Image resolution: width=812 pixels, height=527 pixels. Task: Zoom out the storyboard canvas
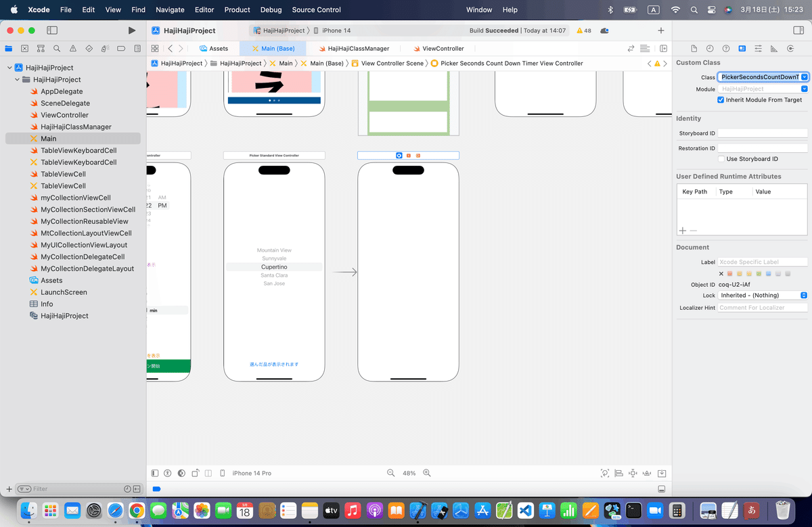(390, 473)
